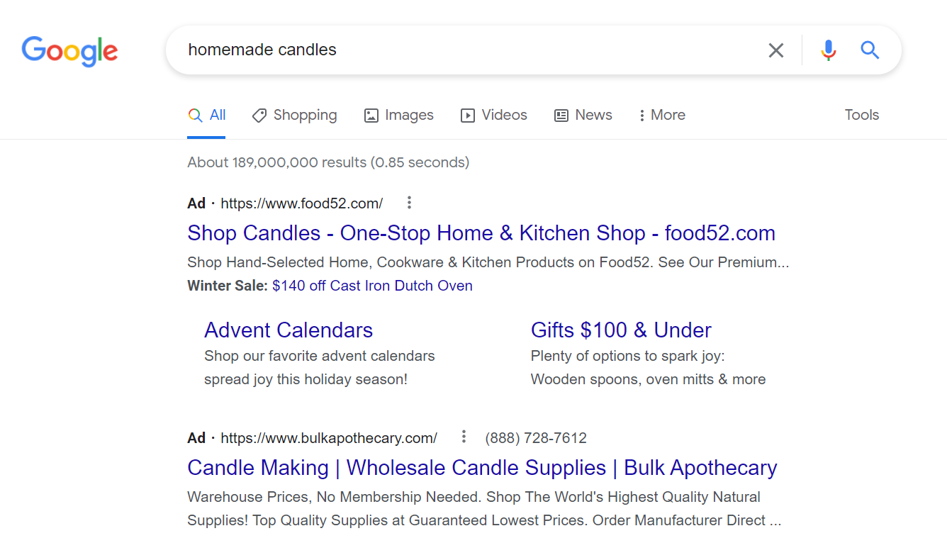
Task: Click the (888) 728-7612 phone number
Action: 536,438
